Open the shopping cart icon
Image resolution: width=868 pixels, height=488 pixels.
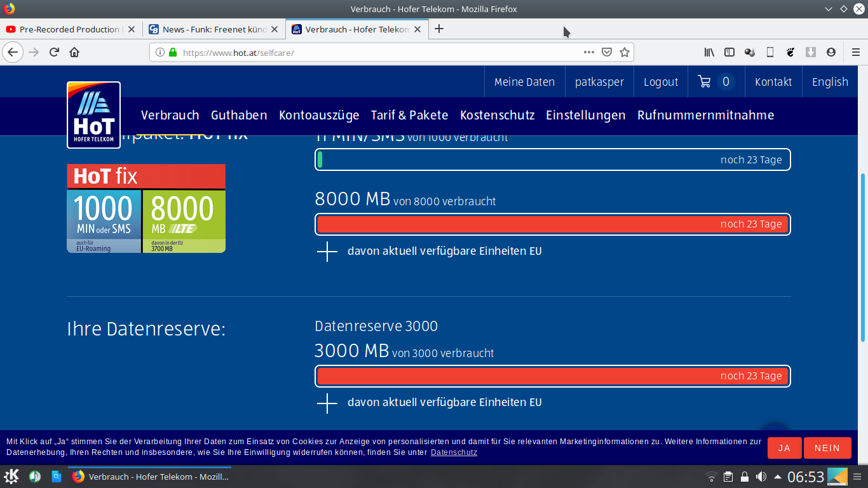[x=704, y=81]
